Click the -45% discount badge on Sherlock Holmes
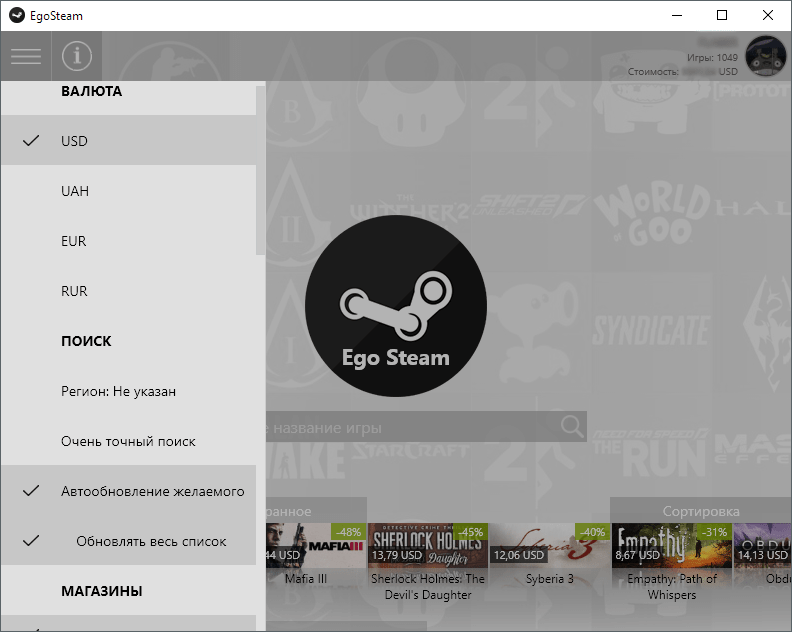 pos(470,531)
